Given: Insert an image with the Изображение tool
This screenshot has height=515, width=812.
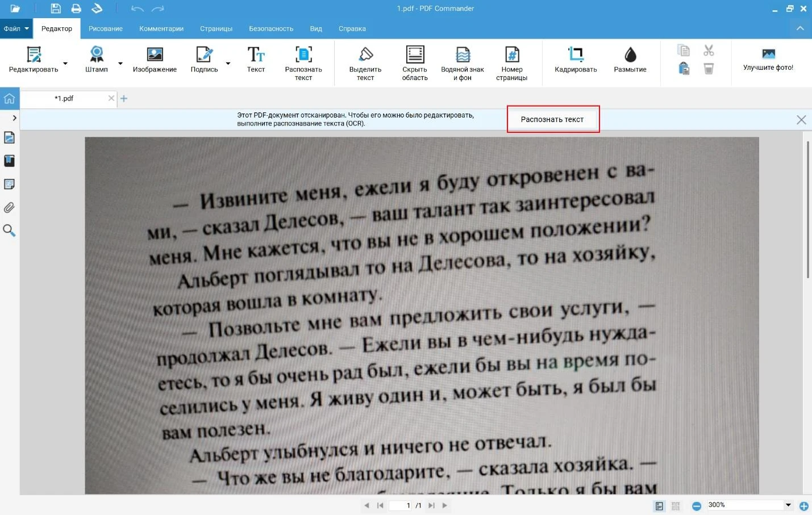Looking at the screenshot, I should point(155,60).
